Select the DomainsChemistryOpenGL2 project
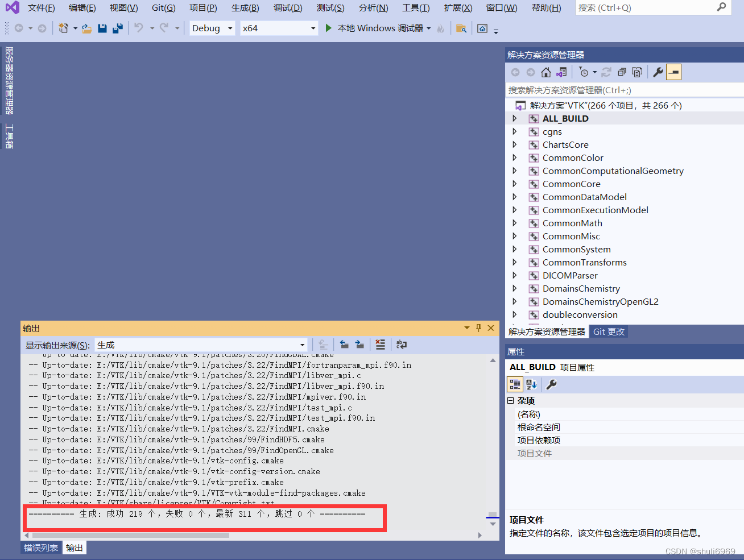The width and height of the screenshot is (744, 560). point(600,301)
